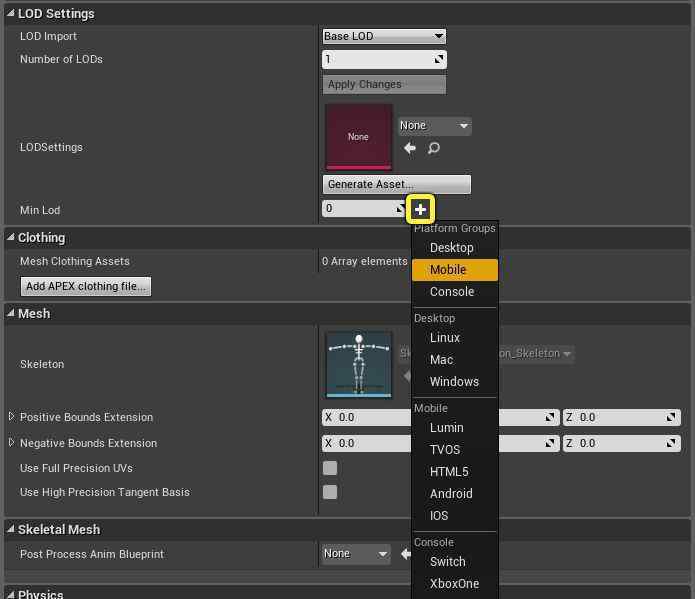Open the LODSettings None asset dropdown

coord(434,126)
